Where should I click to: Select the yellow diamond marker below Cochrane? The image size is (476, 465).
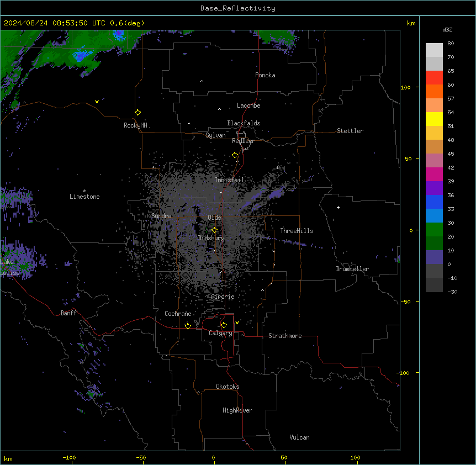click(188, 326)
